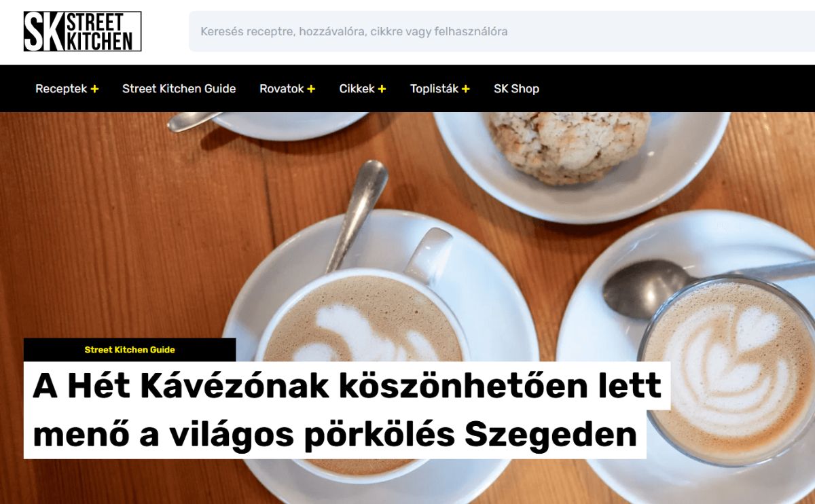This screenshot has width=815, height=504.
Task: Open the Hét Kávézó article headline
Action: [347, 410]
